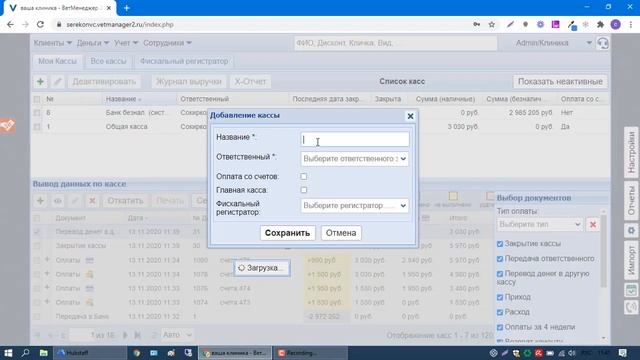This screenshot has width=640, height=360.
Task: Tick the checkbox for Банк безнал row
Action: (37, 113)
